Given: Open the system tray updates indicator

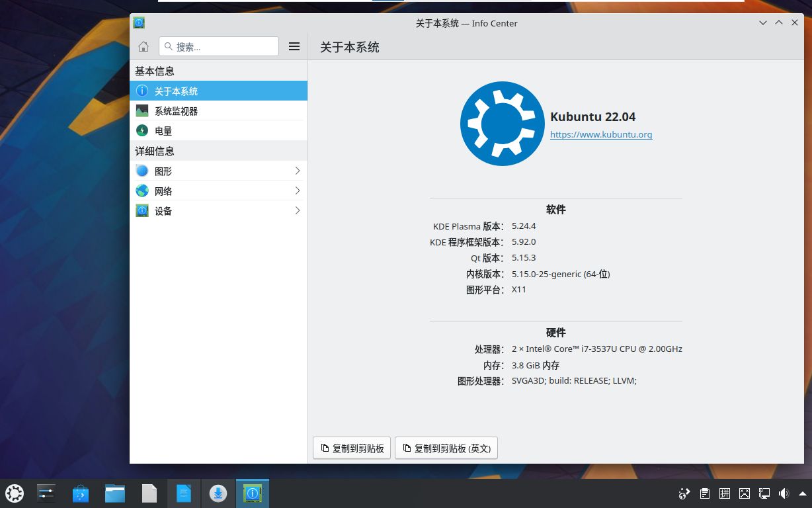Looking at the screenshot, I should click(684, 493).
